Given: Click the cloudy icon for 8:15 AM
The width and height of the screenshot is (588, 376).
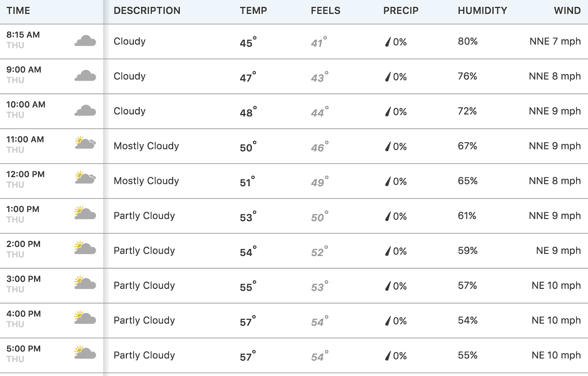Looking at the screenshot, I should [85, 41].
